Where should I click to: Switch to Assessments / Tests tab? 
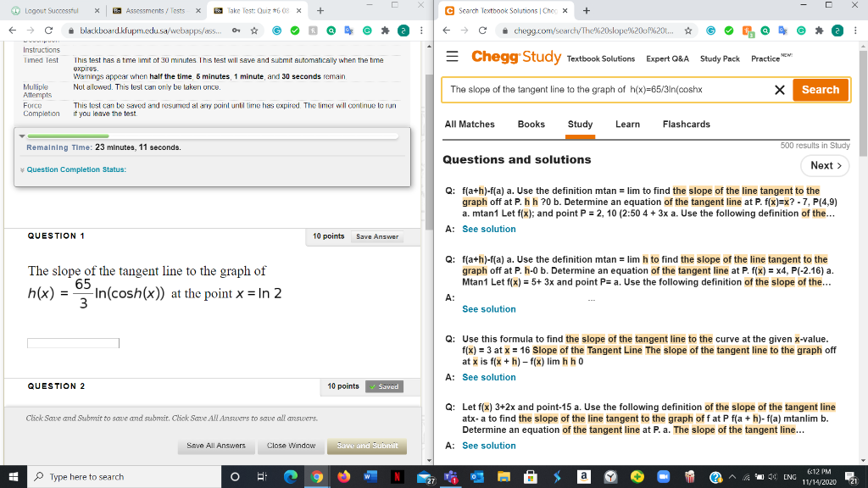155,10
